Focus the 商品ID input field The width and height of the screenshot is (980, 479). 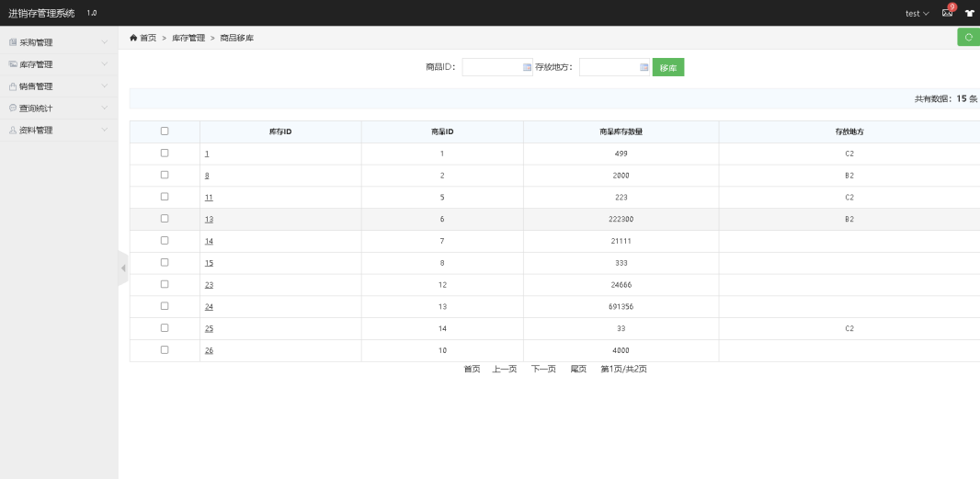coord(492,67)
